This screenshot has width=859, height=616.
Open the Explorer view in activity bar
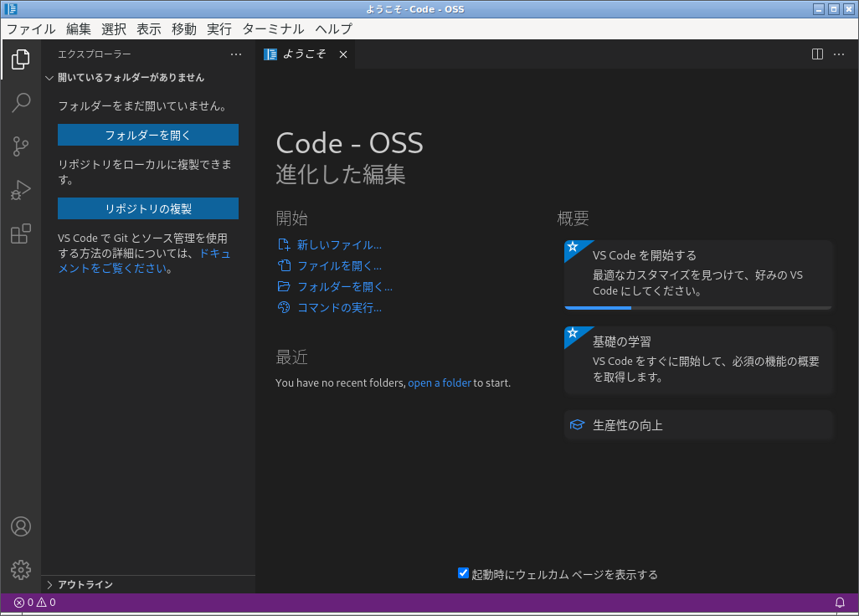pyautogui.click(x=21, y=59)
